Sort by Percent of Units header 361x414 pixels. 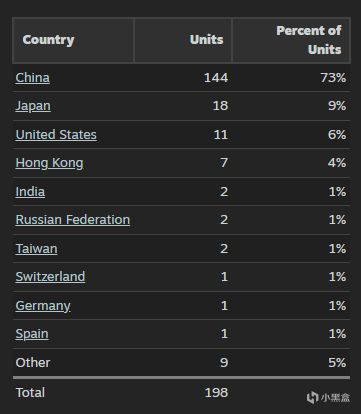click(309, 40)
